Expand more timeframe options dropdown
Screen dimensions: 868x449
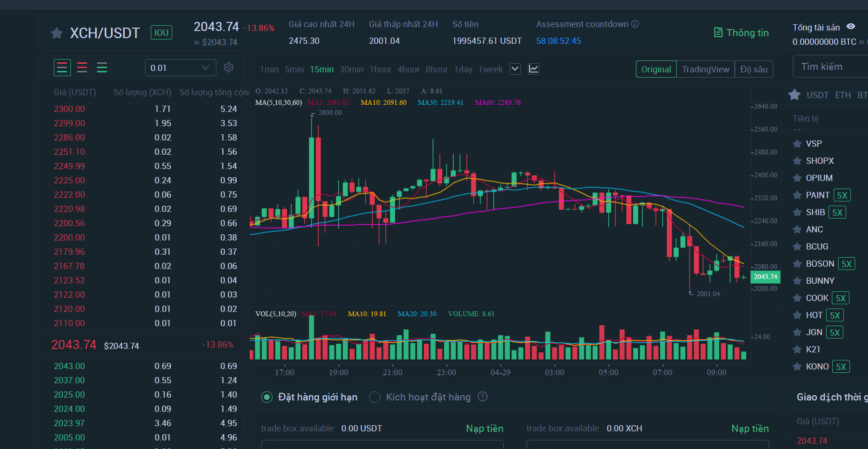tap(515, 69)
